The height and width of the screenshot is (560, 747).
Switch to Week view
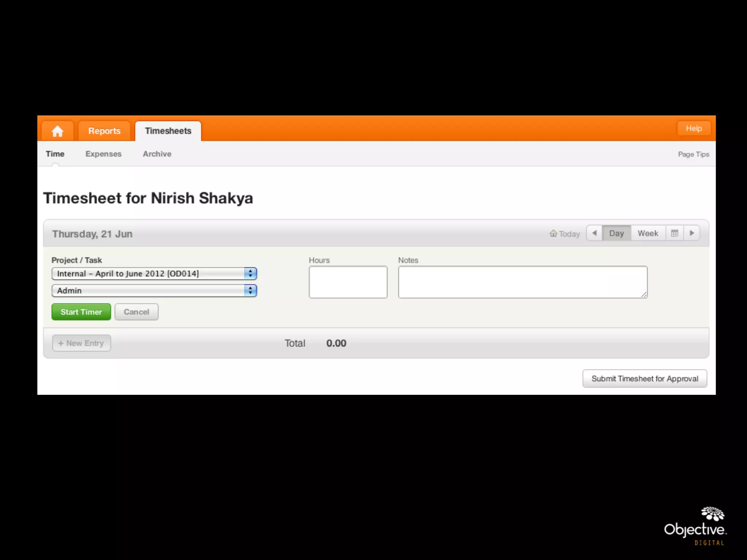[648, 233]
